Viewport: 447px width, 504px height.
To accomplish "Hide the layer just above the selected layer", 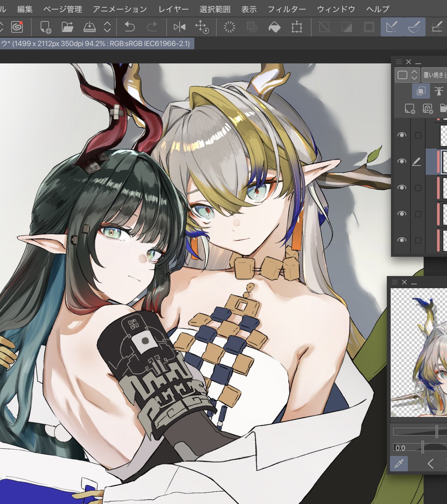I will pos(402,135).
